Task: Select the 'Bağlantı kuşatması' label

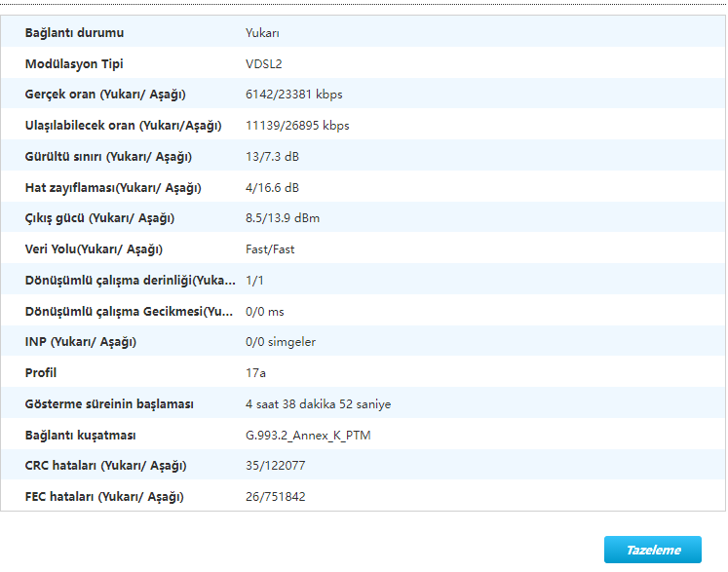Action: (x=80, y=435)
